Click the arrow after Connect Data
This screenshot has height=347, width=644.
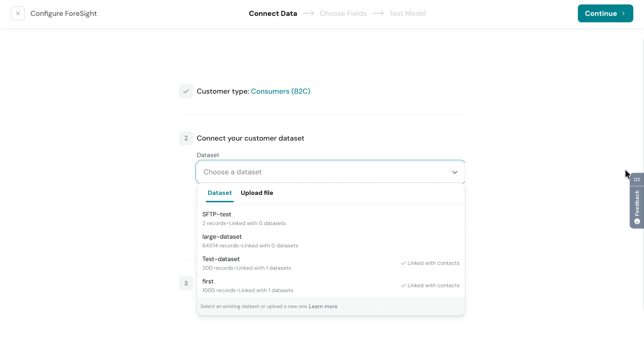click(x=308, y=13)
